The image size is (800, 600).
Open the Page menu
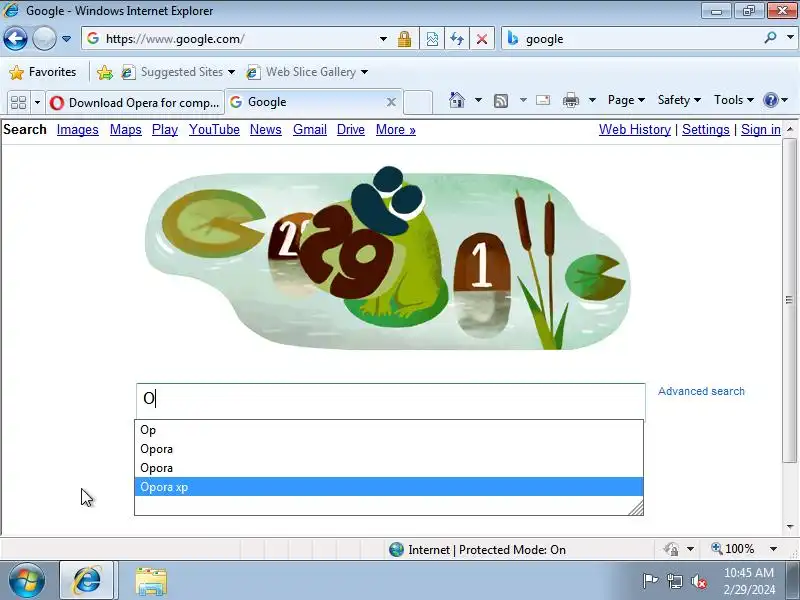pyautogui.click(x=627, y=100)
